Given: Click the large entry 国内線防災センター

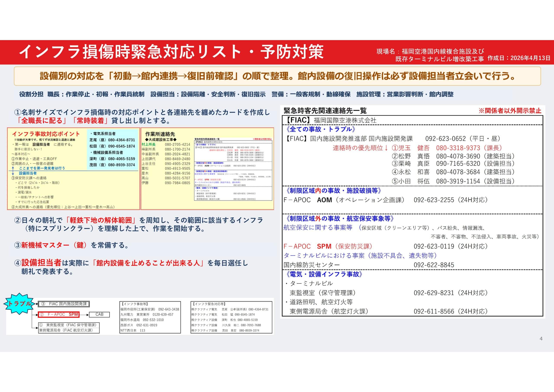Looking at the screenshot, I should click(x=312, y=265).
